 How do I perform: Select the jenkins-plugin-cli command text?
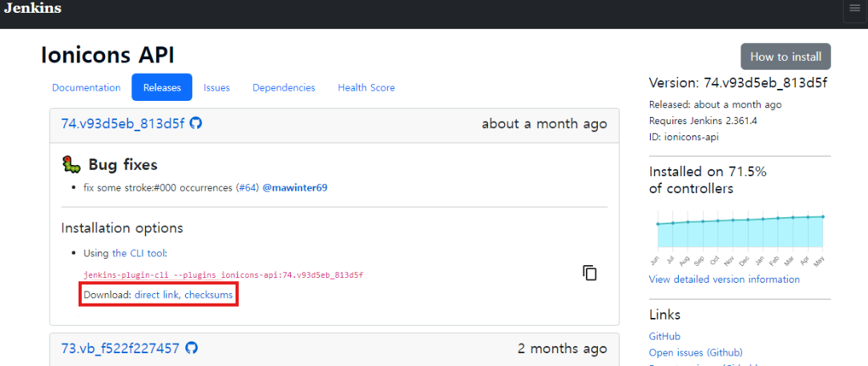(223, 274)
